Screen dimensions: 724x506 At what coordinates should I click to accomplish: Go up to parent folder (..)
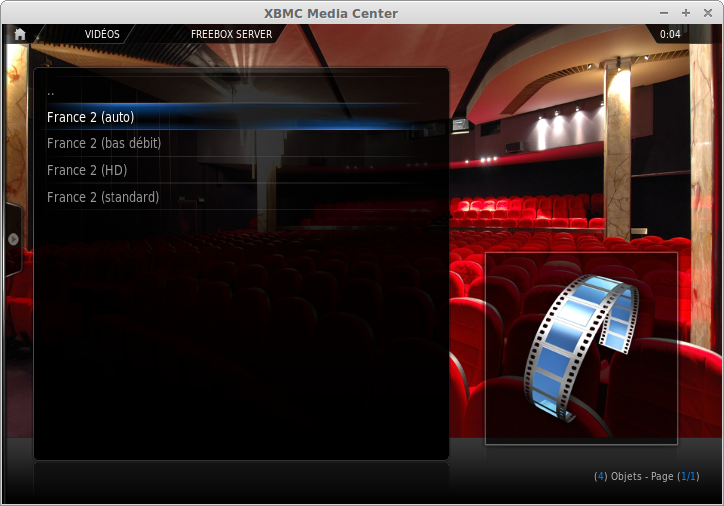point(241,91)
